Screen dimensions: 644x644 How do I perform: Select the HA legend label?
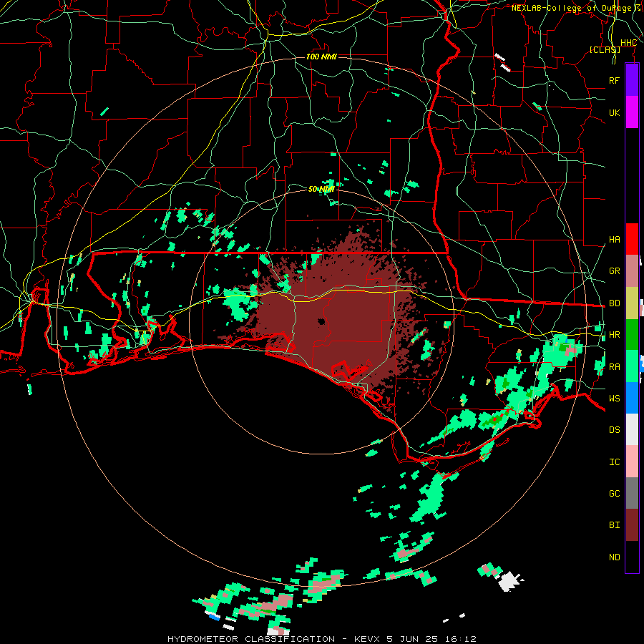click(615, 240)
